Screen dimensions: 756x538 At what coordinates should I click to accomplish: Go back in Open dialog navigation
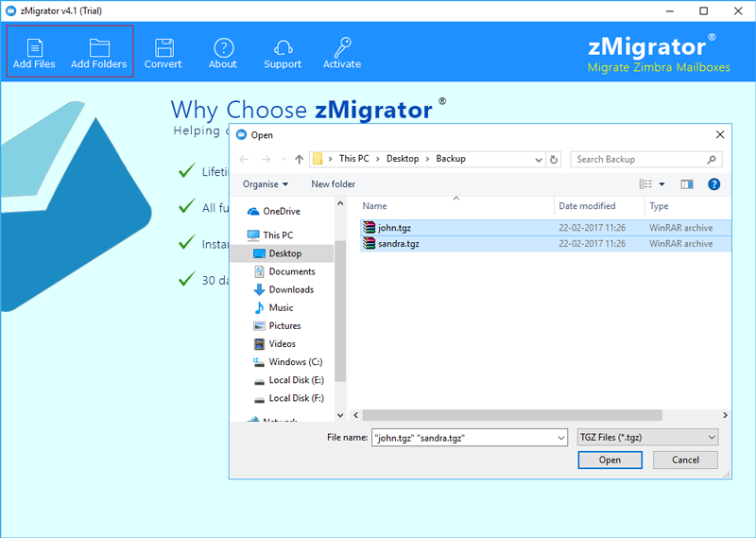tap(244, 159)
